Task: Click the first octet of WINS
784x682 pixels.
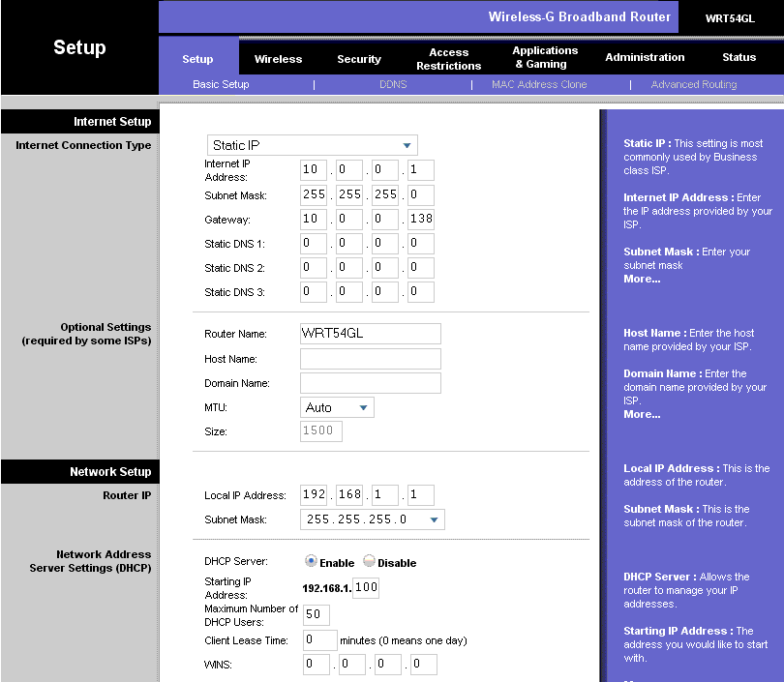Action: [x=317, y=665]
